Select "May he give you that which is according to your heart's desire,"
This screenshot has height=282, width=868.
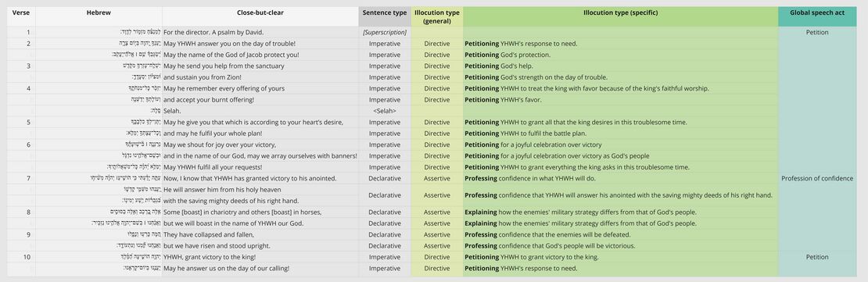(253, 122)
